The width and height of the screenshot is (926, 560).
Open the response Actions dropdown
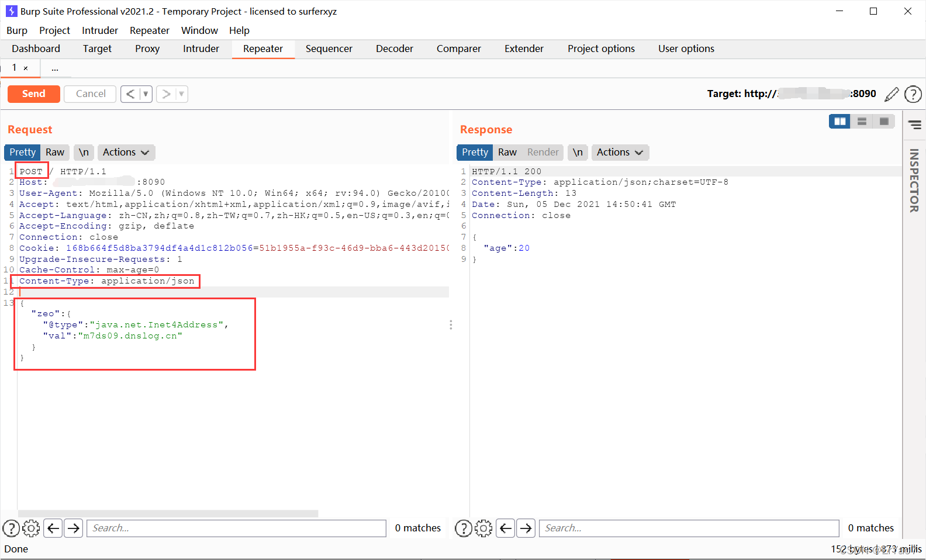pos(620,152)
